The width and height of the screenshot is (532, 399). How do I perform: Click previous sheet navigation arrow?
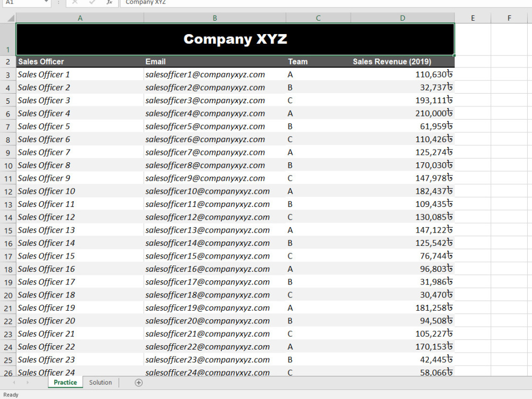point(14,383)
